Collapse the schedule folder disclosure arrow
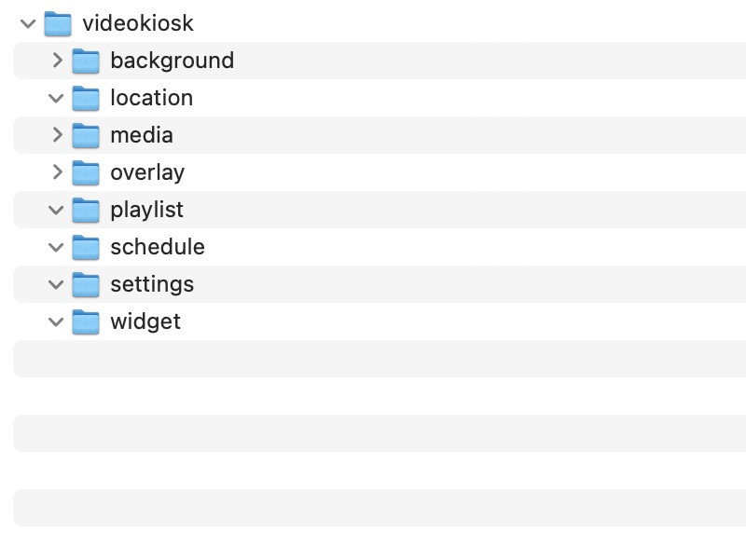746x560 pixels. 57,247
